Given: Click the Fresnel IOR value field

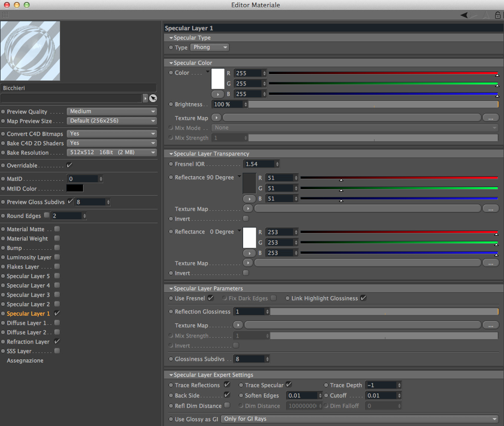Looking at the screenshot, I should (259, 164).
